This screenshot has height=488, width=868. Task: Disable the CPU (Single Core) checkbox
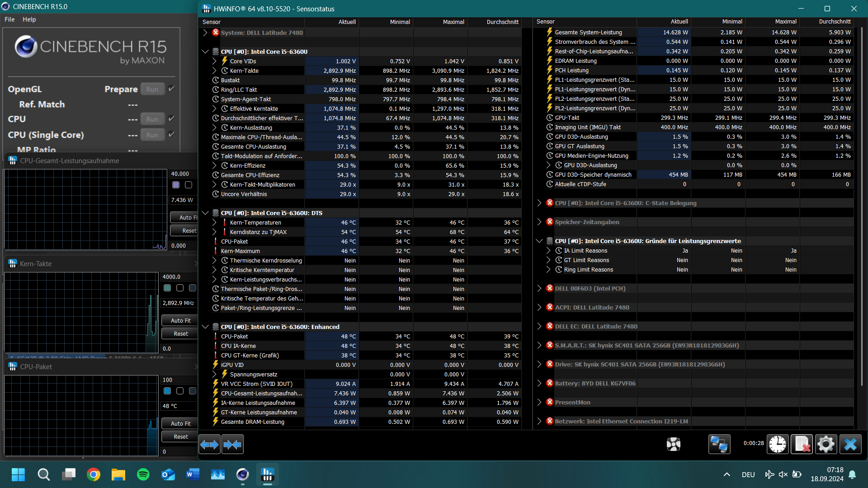(x=171, y=134)
